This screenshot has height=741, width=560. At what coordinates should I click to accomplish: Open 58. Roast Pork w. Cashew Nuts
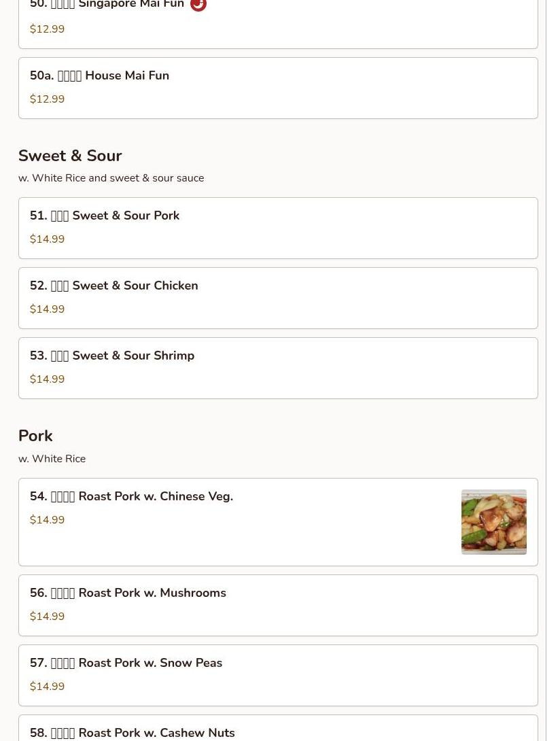278,728
